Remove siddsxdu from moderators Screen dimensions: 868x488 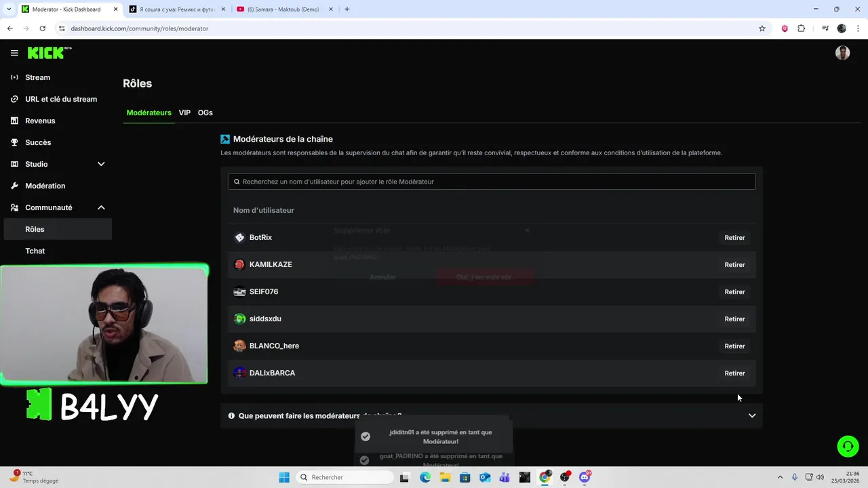[x=734, y=319]
